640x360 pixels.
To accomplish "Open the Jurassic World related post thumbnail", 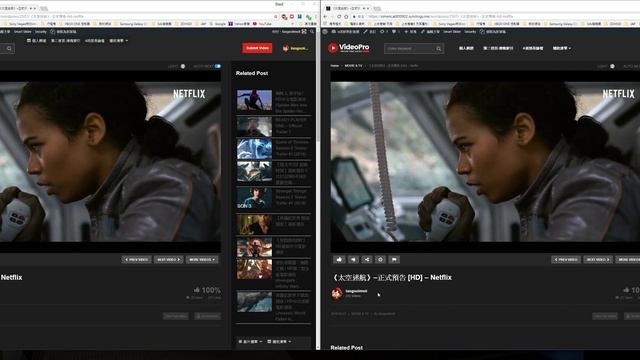I will [x=254, y=302].
